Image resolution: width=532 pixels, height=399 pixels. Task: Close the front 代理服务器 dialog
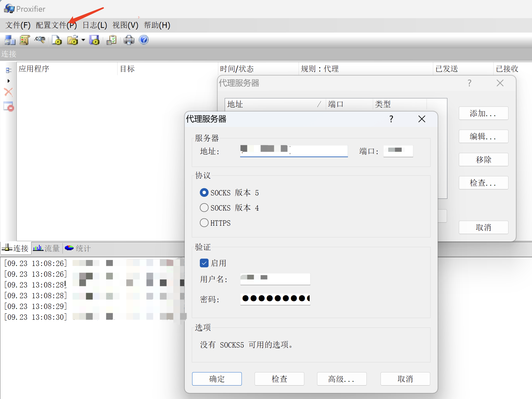(422, 119)
